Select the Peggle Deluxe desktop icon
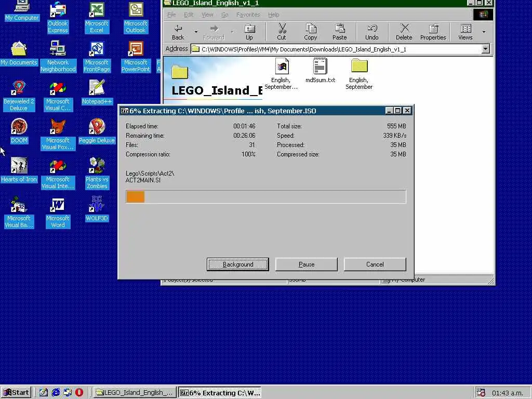The width and height of the screenshot is (532, 399). 97,131
